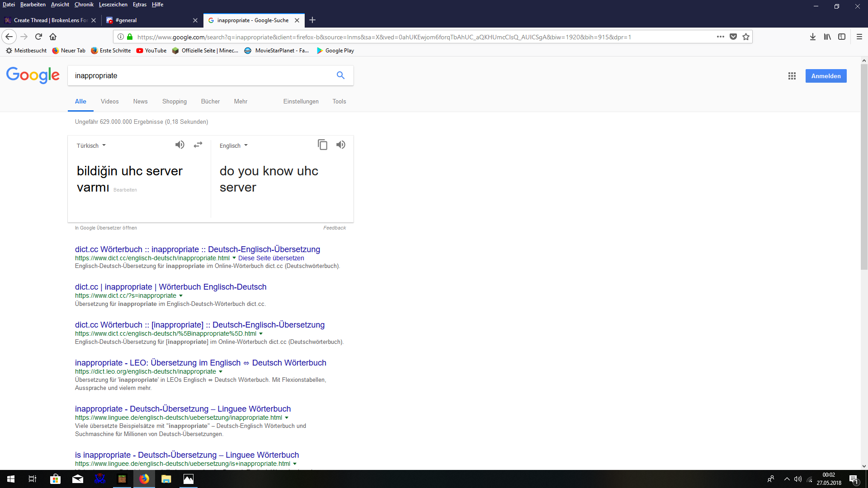Toggle the Firefox sidebar view
The height and width of the screenshot is (488, 868).
click(842, 37)
